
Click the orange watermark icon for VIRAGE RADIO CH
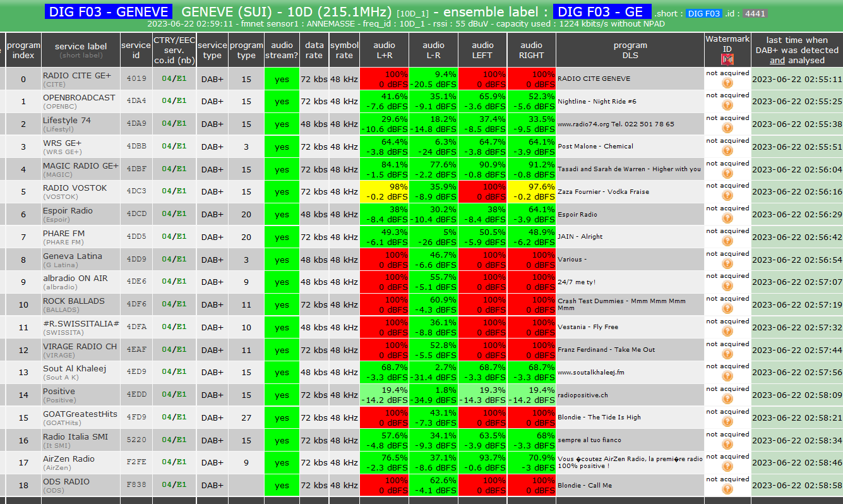[727, 354]
